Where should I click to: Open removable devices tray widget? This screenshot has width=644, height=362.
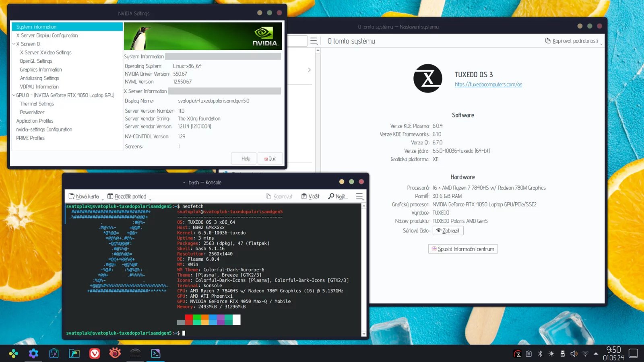point(563,354)
